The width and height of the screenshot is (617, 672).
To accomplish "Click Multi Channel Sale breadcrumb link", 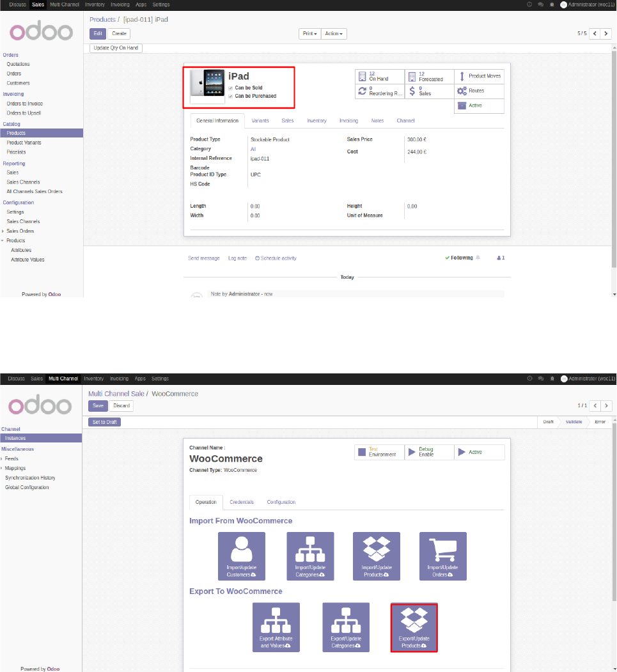I will [116, 394].
